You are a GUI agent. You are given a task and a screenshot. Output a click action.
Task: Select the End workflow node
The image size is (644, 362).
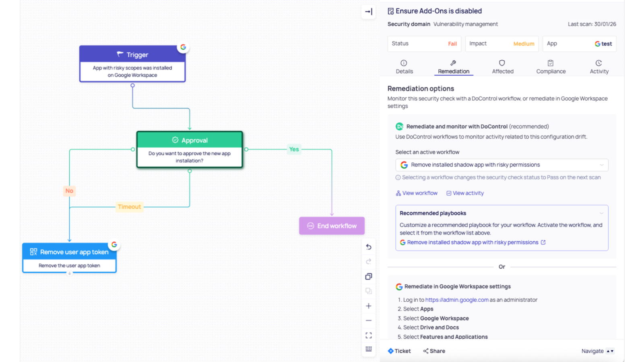332,226
